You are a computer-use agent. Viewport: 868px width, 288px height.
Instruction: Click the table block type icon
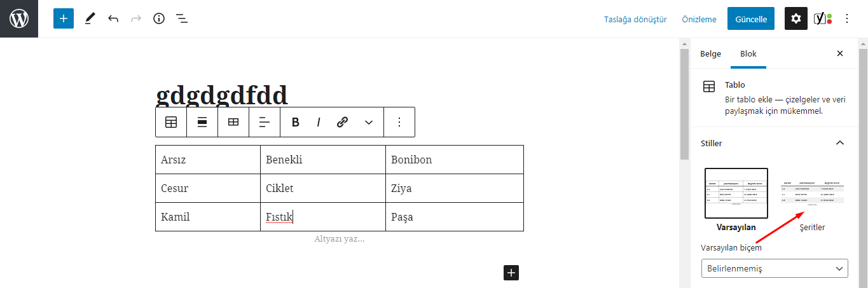click(x=171, y=122)
